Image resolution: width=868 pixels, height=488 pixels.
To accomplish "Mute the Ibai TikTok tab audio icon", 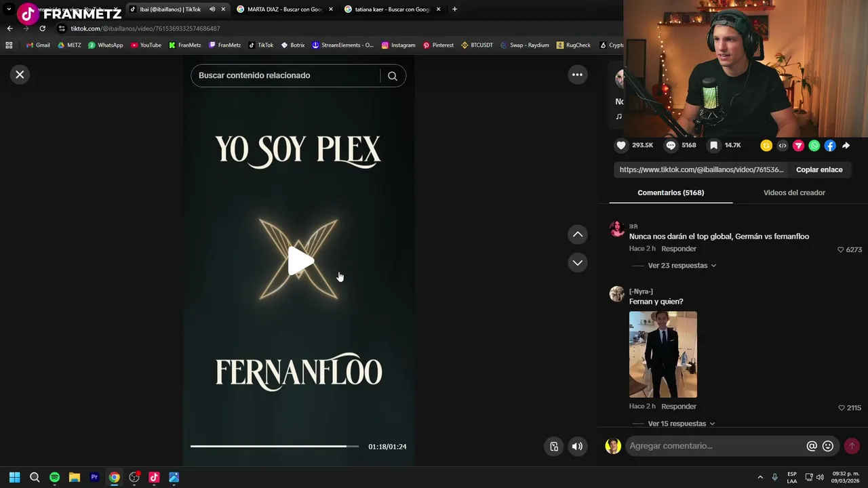I will 212,9.
